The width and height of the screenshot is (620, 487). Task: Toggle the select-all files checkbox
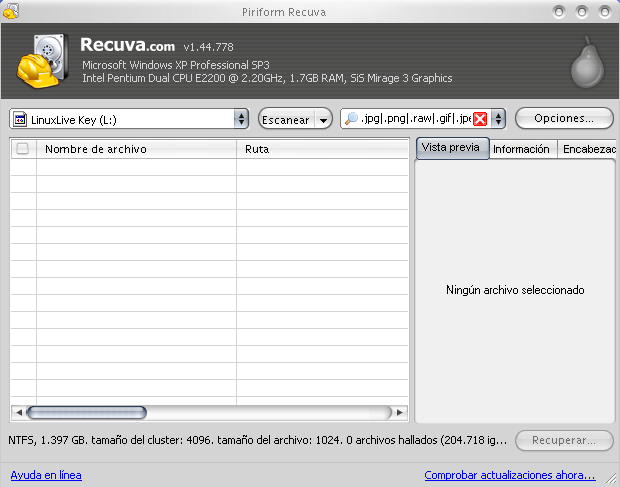coord(23,149)
